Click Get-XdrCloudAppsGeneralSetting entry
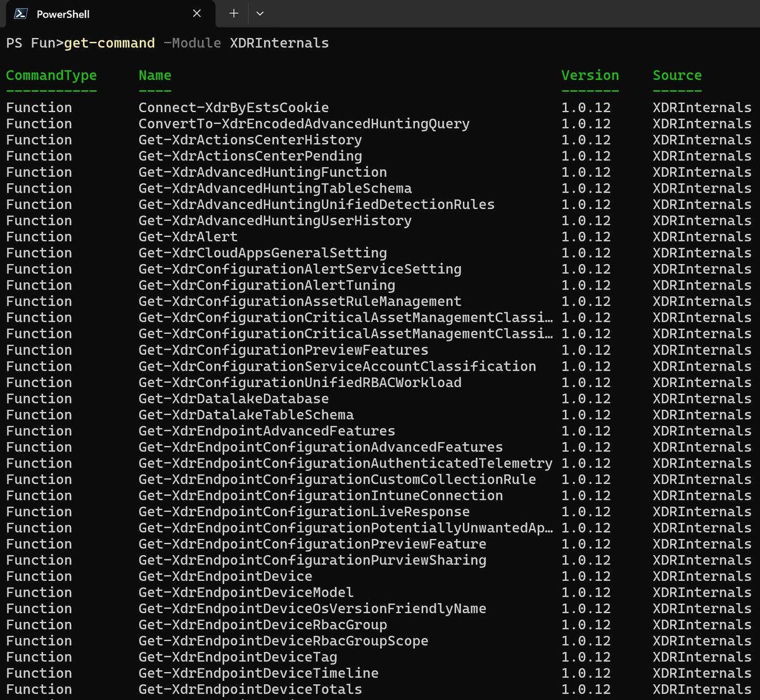Image resolution: width=760 pixels, height=700 pixels. coord(263,253)
